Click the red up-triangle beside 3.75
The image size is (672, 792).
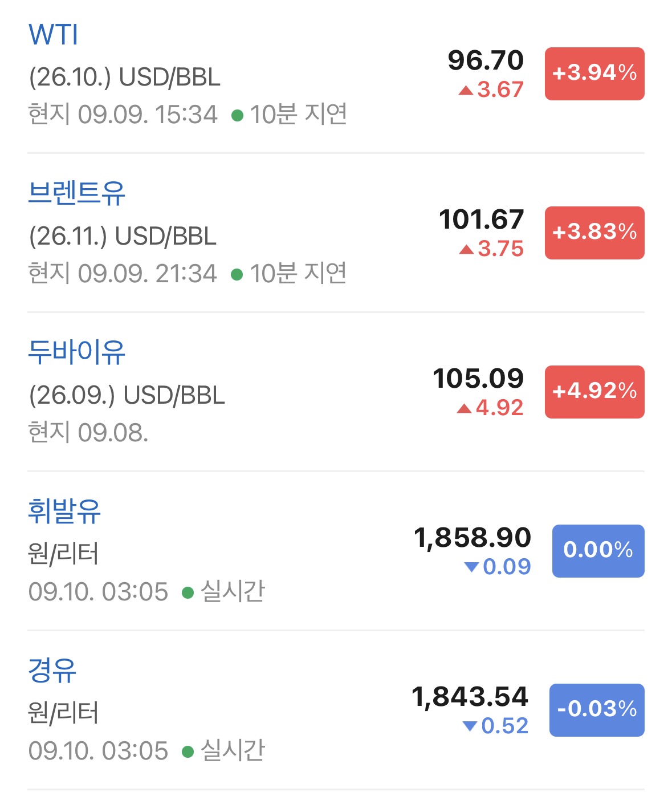[x=466, y=249]
